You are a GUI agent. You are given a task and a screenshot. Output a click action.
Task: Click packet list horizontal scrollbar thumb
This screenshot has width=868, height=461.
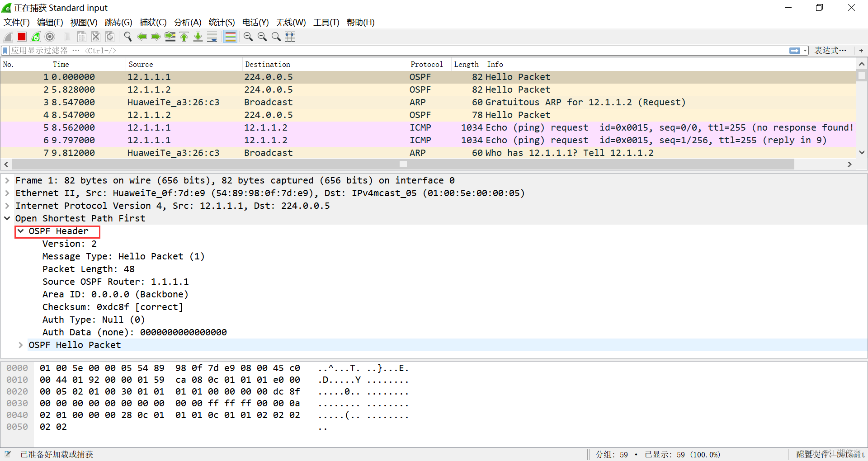[403, 164]
